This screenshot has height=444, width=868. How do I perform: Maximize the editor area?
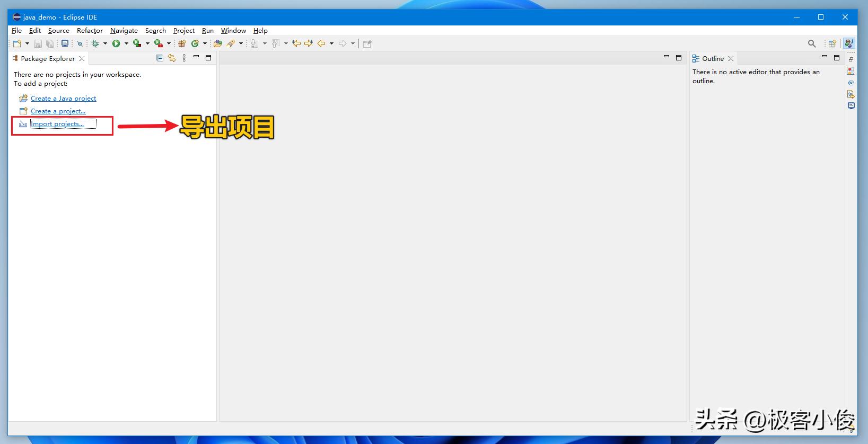coord(679,57)
